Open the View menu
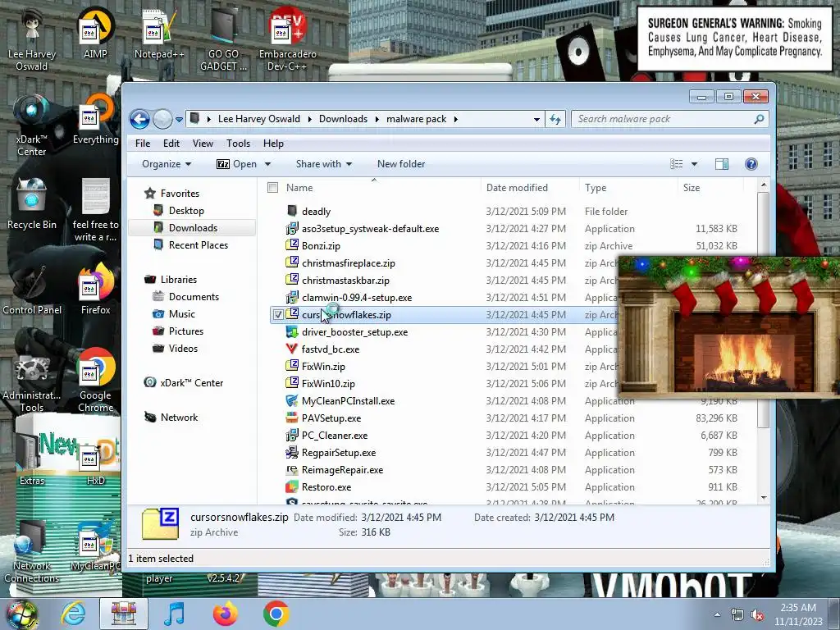840x630 pixels. [x=203, y=144]
